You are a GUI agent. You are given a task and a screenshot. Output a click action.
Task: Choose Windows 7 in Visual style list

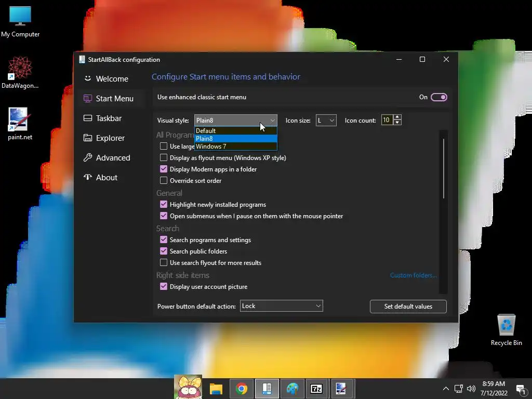(235, 146)
